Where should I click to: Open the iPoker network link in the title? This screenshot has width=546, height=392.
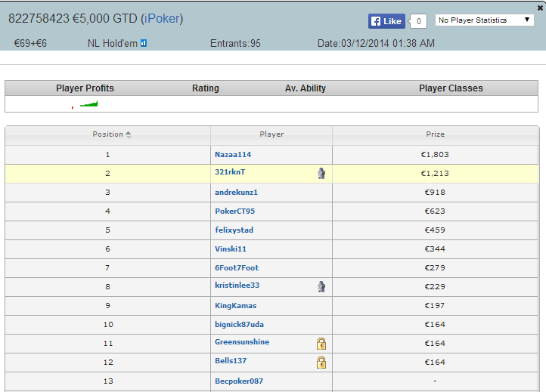pyautogui.click(x=162, y=18)
